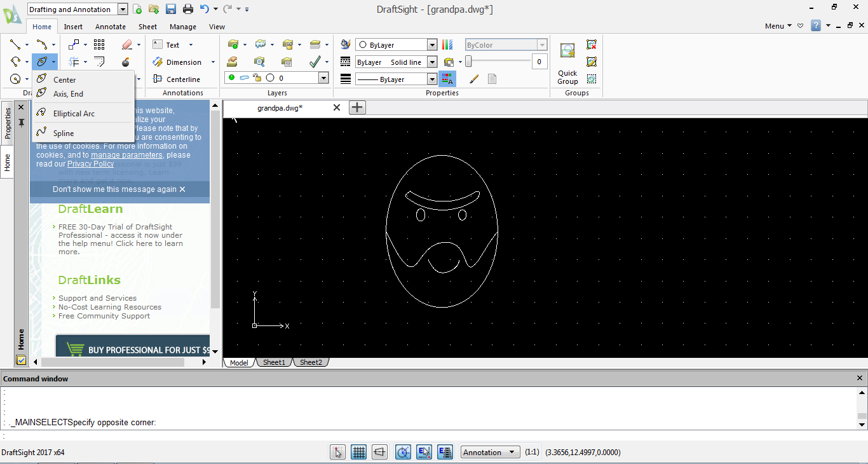Click the Eraser delete tool
The image size is (868, 464).
click(126, 44)
